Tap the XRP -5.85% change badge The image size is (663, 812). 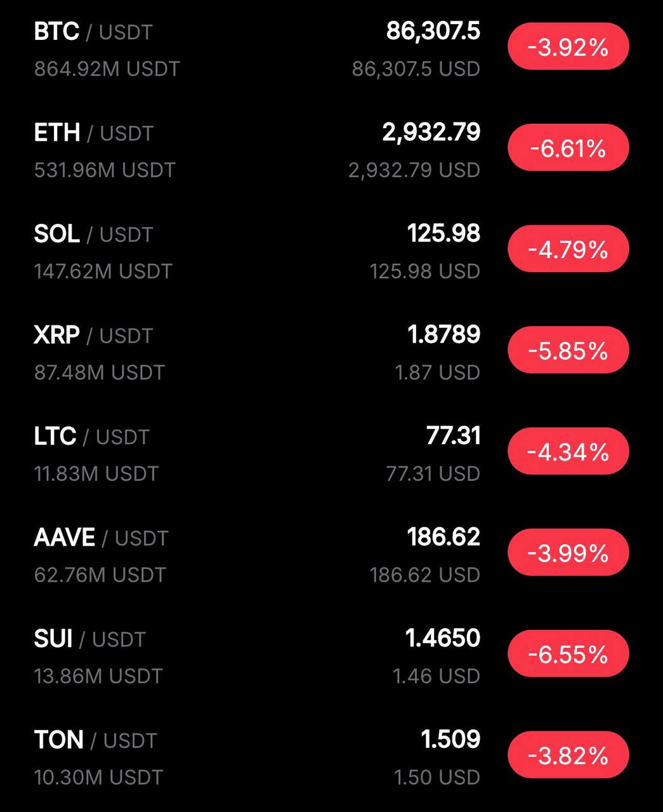[x=568, y=350]
